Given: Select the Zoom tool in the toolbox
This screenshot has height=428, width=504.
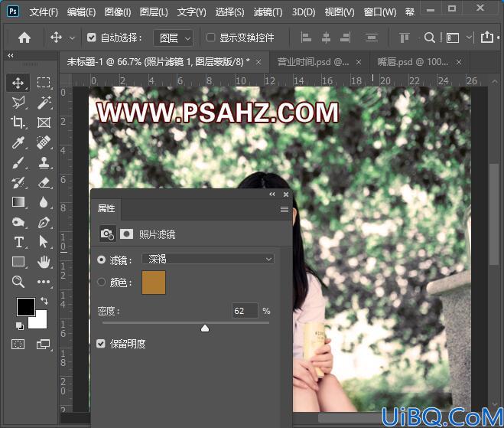Looking at the screenshot, I should [18, 282].
